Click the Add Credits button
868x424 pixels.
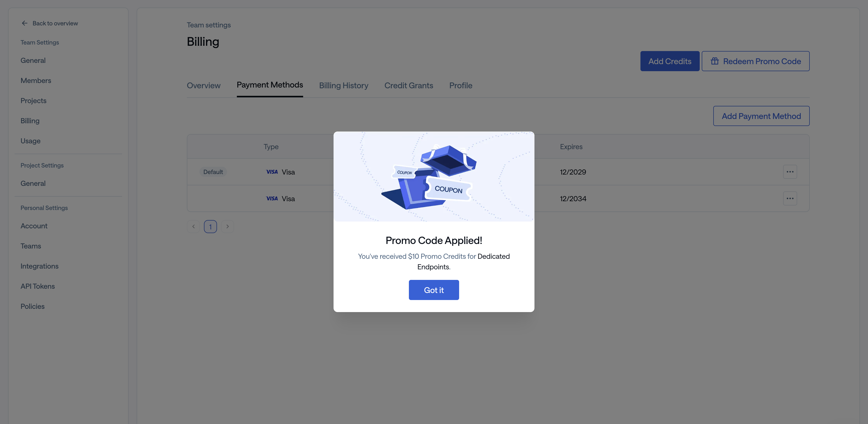pyautogui.click(x=670, y=61)
